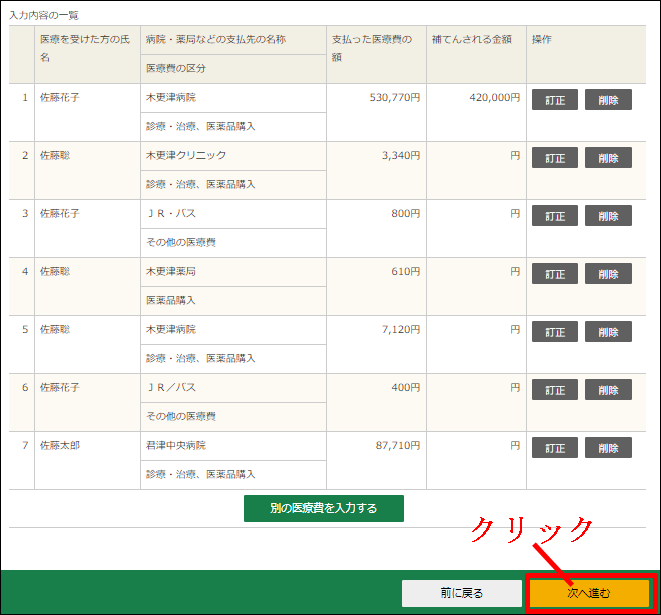Click the 操作 column header
This screenshot has height=615, width=661.
(586, 54)
